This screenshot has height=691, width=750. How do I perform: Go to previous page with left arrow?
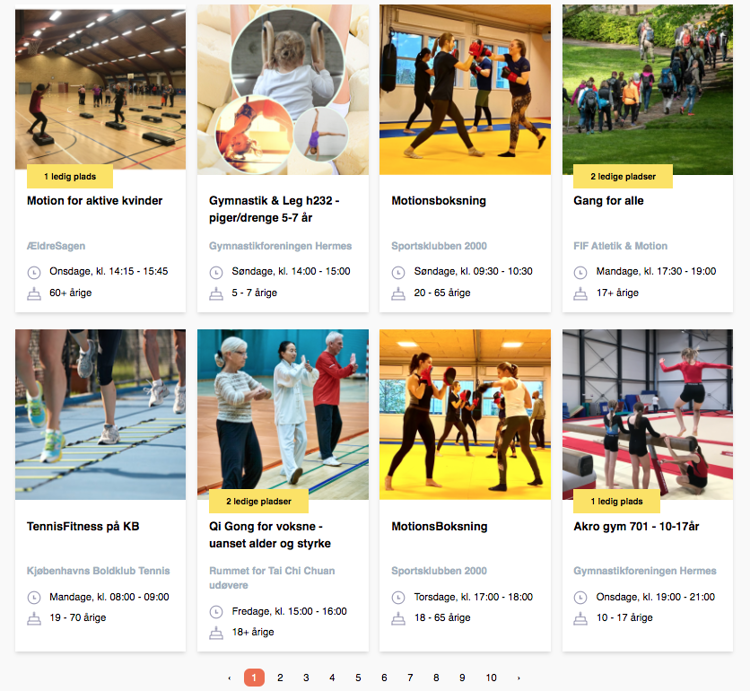[x=230, y=678]
